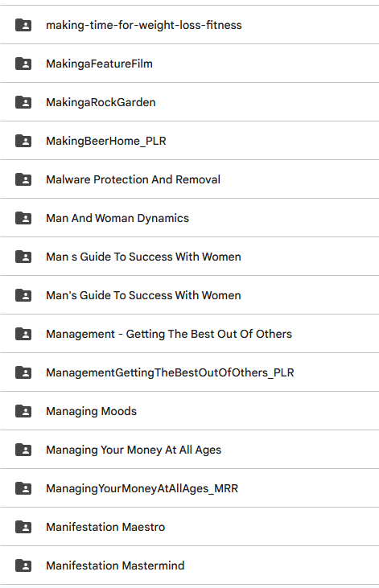Click the folder icon for Manifestation Mastermind
This screenshot has height=588, width=379.
pyautogui.click(x=23, y=565)
